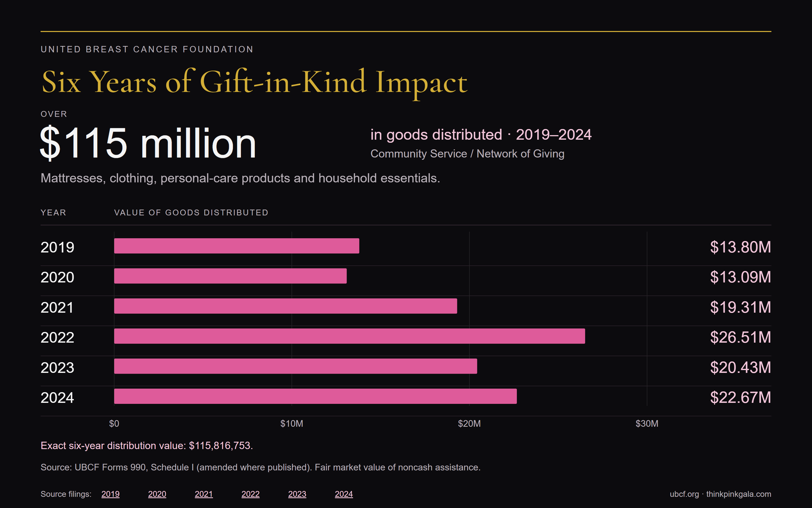
Task: Open the 2020 source filing link
Action: [157, 494]
